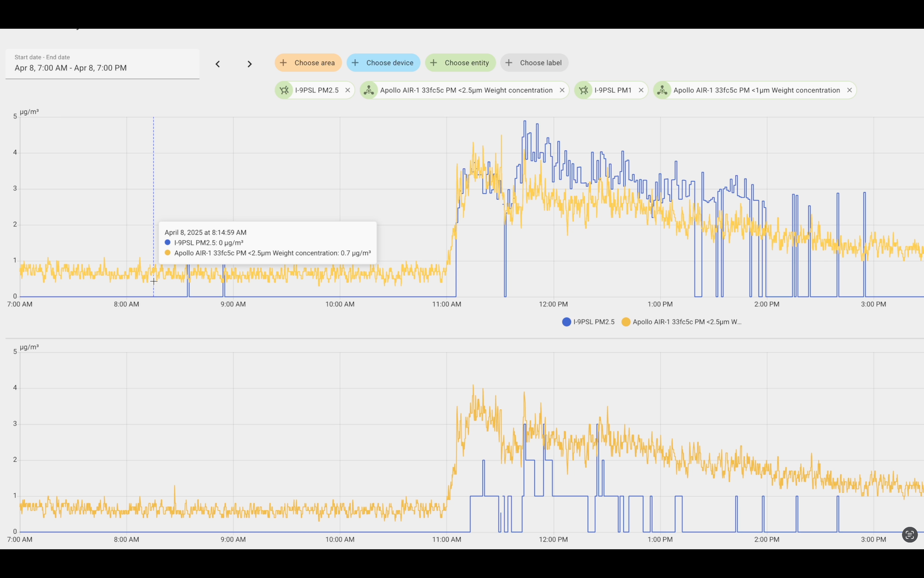Open the Choose area picker

[x=308, y=63]
